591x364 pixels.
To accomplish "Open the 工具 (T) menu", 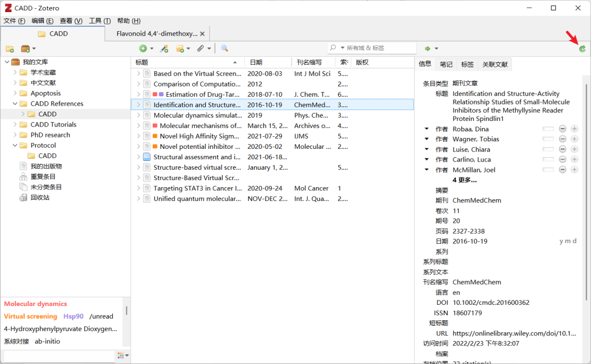I will click(x=100, y=21).
